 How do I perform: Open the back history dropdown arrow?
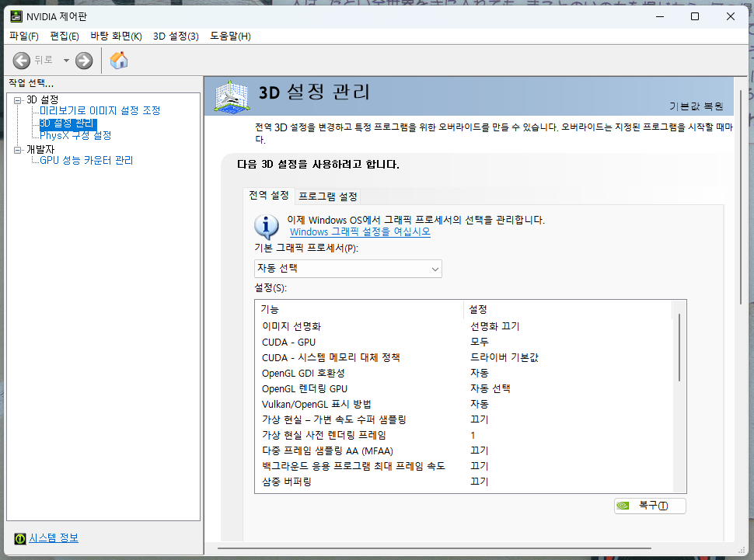pyautogui.click(x=66, y=61)
